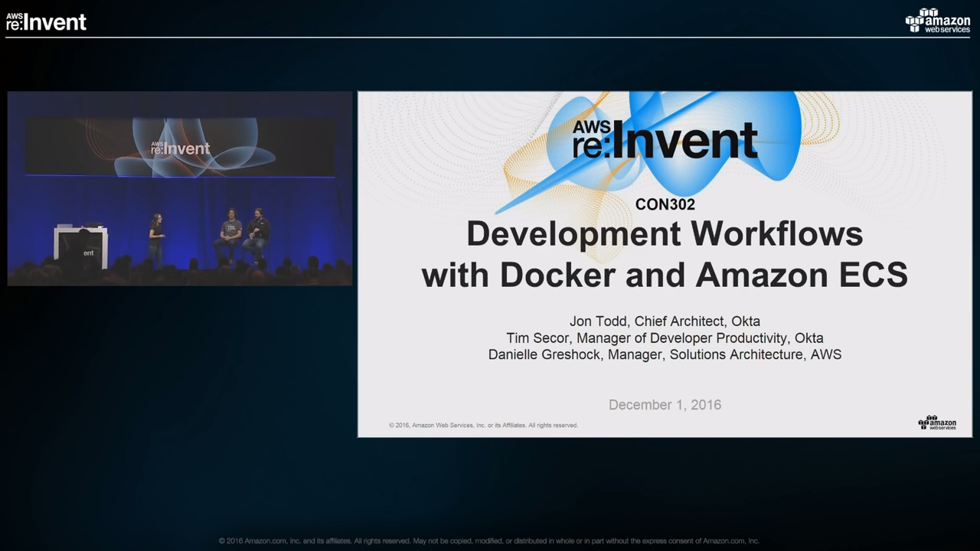
Task: Click the small Amazon logo on the slide
Action: tap(937, 422)
